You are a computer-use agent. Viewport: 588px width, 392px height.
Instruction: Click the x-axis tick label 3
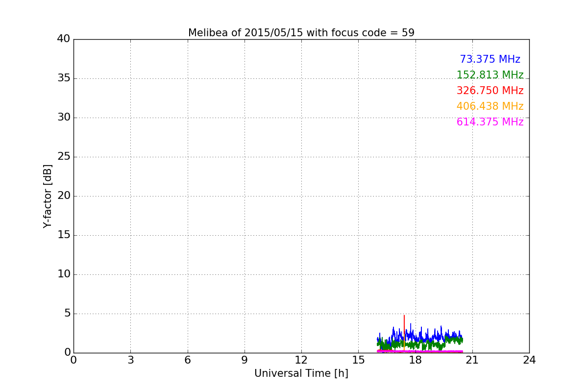point(130,360)
